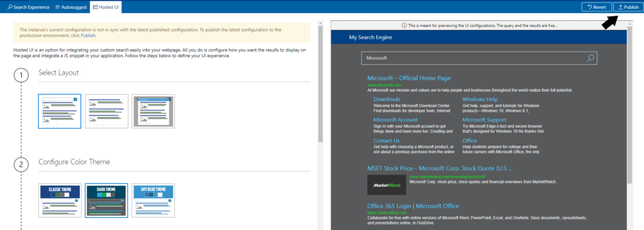
Task: Click the Revert button
Action: click(x=596, y=7)
